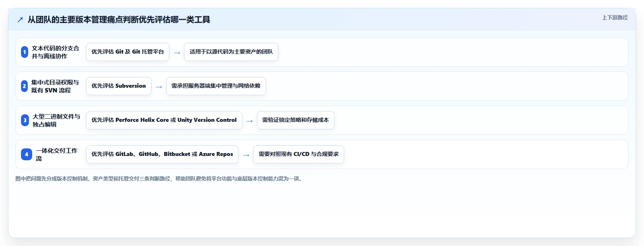The width and height of the screenshot is (644, 246).
Task: Click the title 从团队的主要版本管理痛点判断优先评估哪一类工具
Action: 119,19
